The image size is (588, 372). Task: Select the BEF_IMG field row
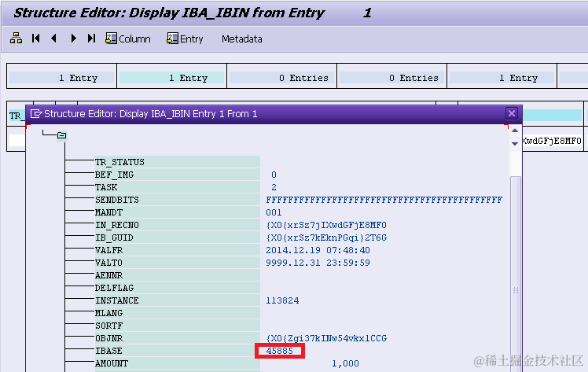178,175
